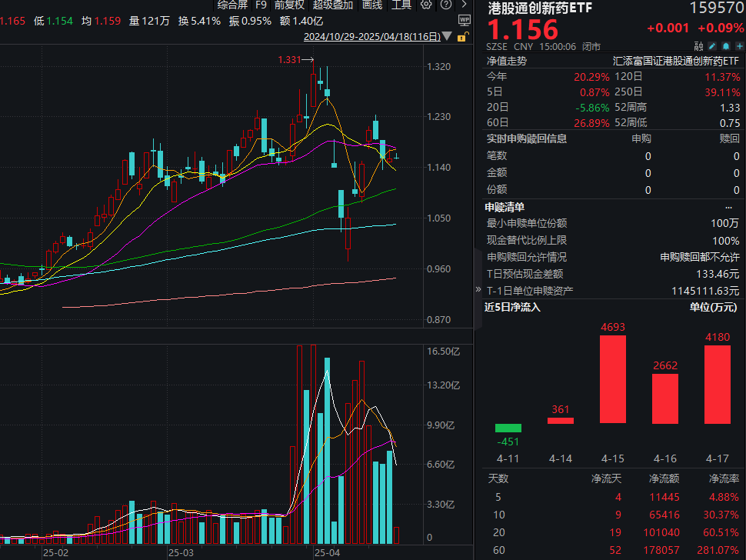
Task: Click the 今年 return value 20.29%
Action: click(x=591, y=77)
